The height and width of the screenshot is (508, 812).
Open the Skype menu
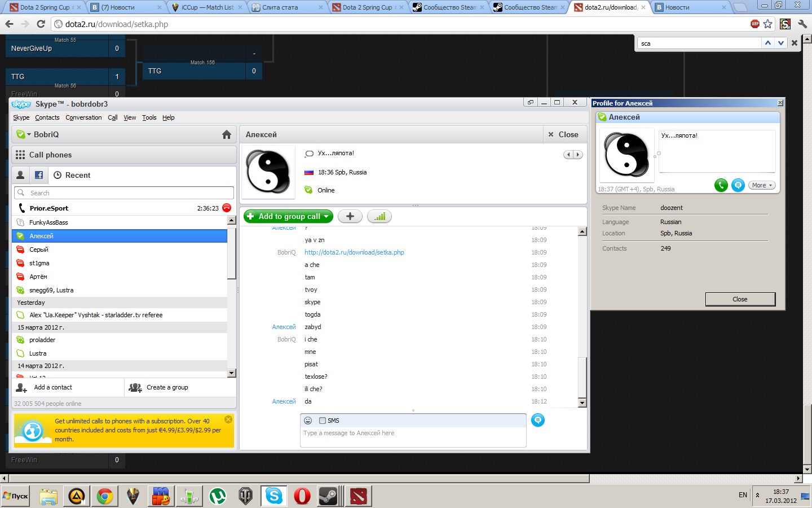[21, 117]
